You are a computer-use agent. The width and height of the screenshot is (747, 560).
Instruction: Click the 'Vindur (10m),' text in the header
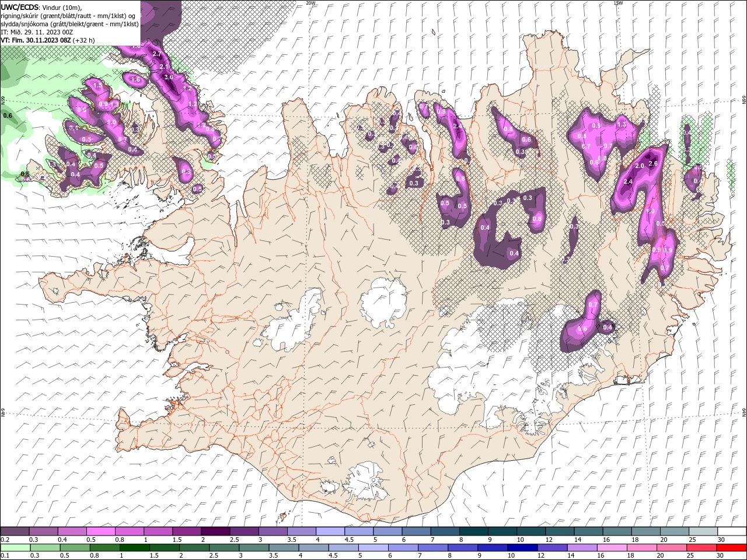pyautogui.click(x=63, y=7)
